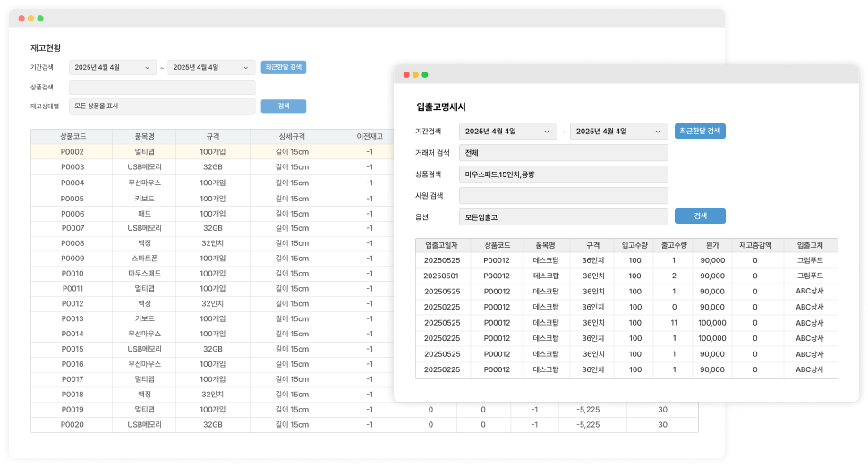Select product code P0020
868x467 pixels.
pyautogui.click(x=72, y=424)
